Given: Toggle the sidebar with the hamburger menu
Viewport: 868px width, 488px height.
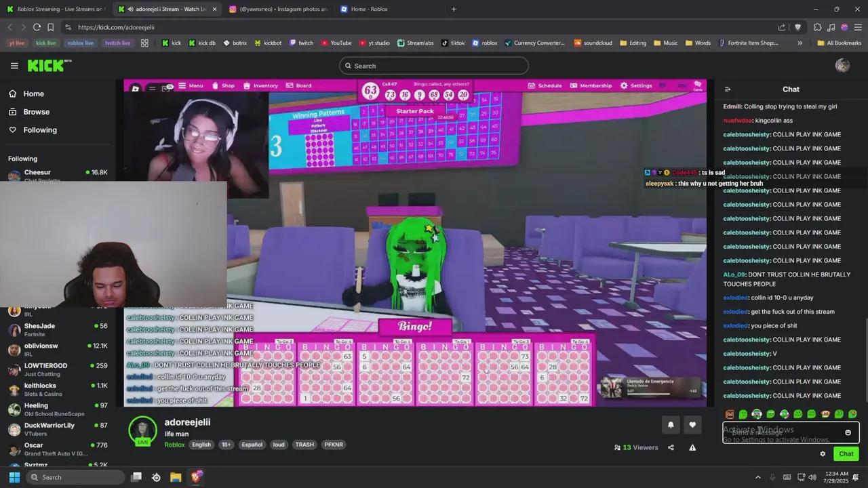Looking at the screenshot, I should tap(14, 66).
